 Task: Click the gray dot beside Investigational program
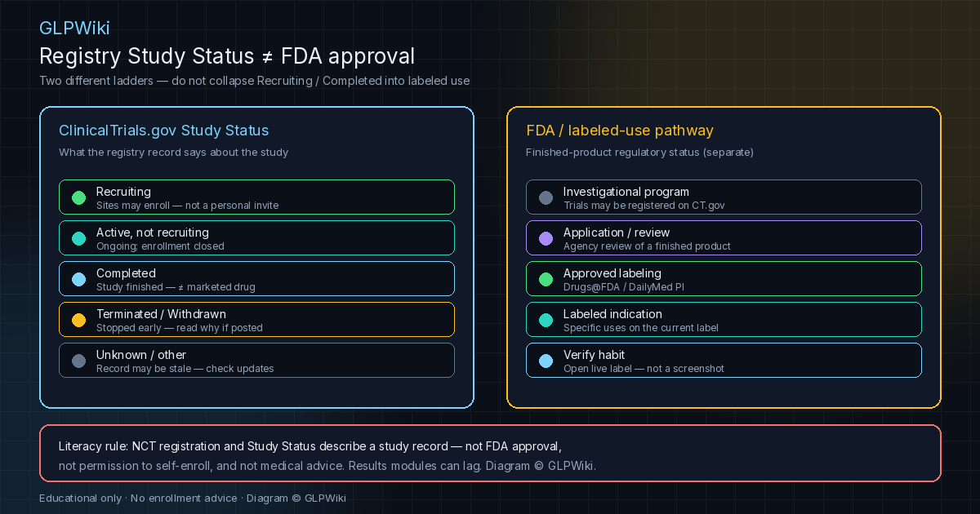[x=546, y=197]
